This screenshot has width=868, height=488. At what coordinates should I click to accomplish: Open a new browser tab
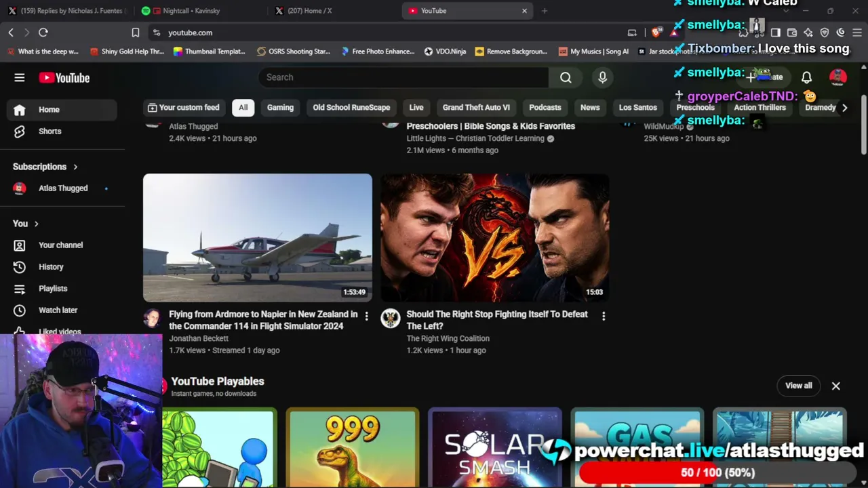tap(544, 11)
